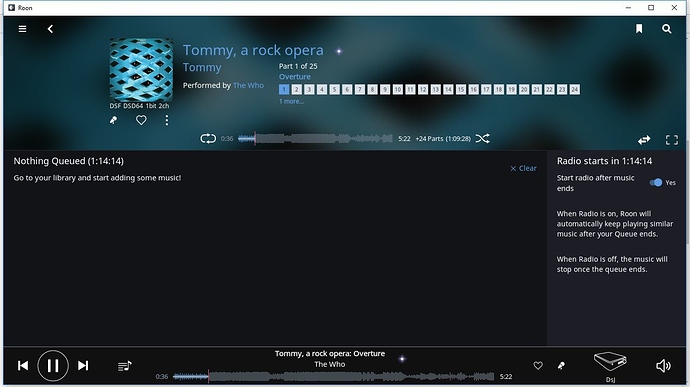The image size is (690, 387).
Task: Click the signal path star beside title
Action: point(339,51)
